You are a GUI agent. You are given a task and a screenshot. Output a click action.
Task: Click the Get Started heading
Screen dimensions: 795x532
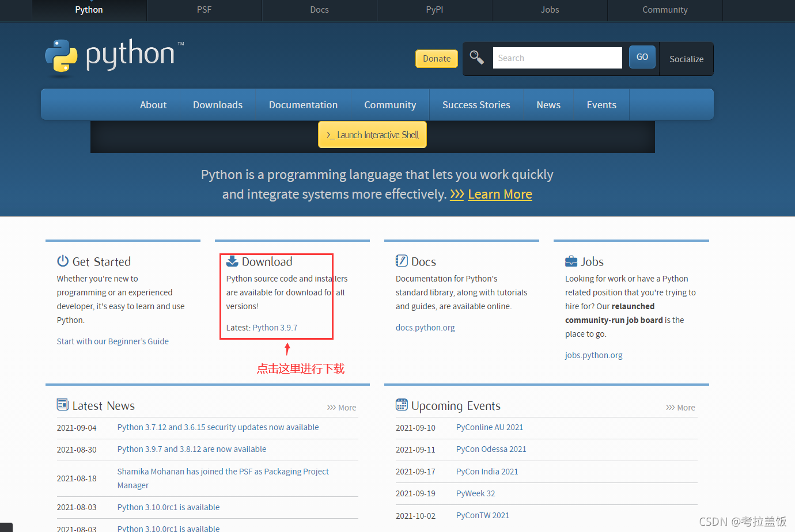click(101, 262)
